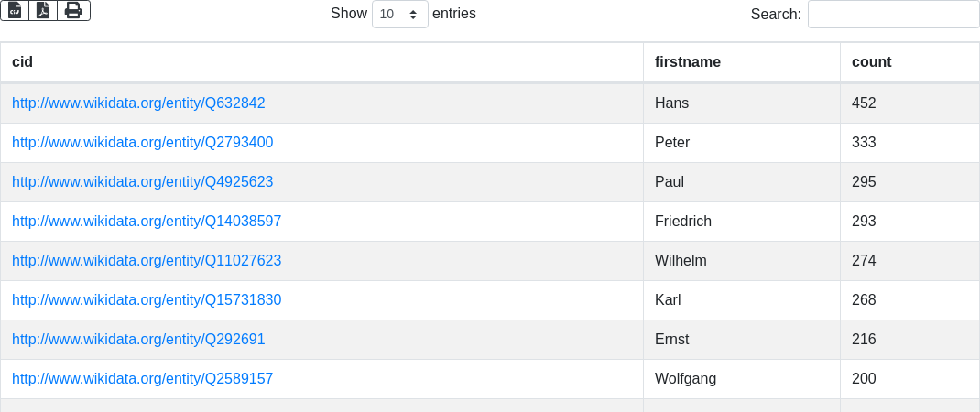Open the Q2589157 wikidata link

pos(142,379)
